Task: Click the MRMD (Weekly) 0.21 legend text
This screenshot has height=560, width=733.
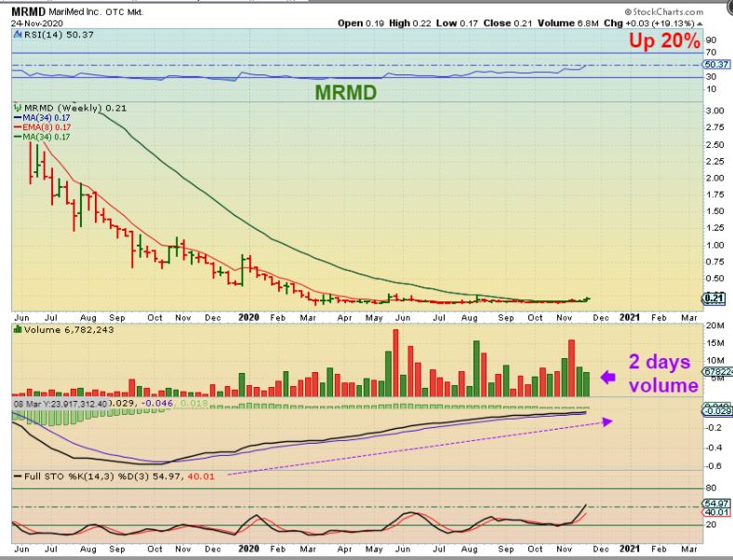Action: pos(75,108)
